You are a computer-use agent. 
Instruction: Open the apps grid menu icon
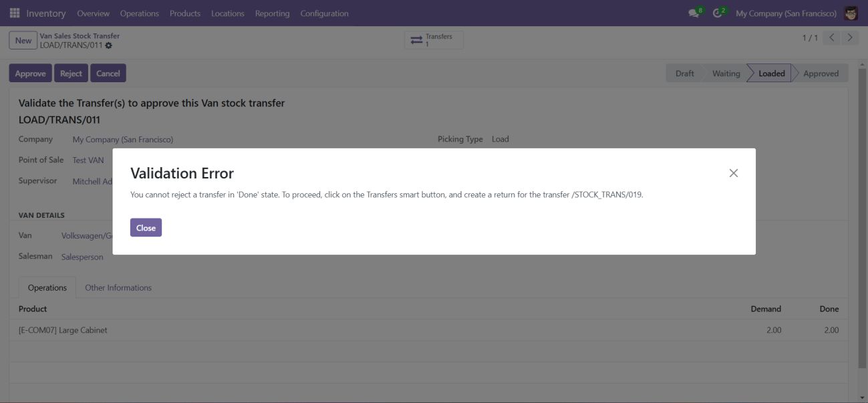[15, 13]
